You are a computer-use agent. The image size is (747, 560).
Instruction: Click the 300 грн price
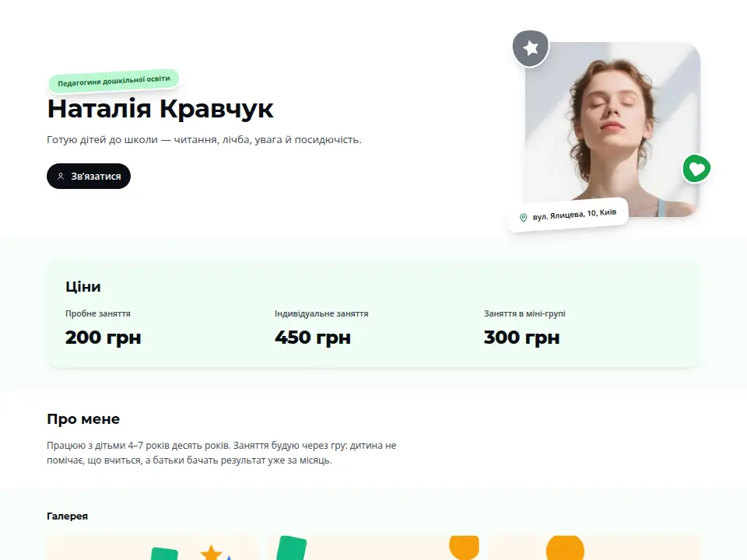point(521,337)
